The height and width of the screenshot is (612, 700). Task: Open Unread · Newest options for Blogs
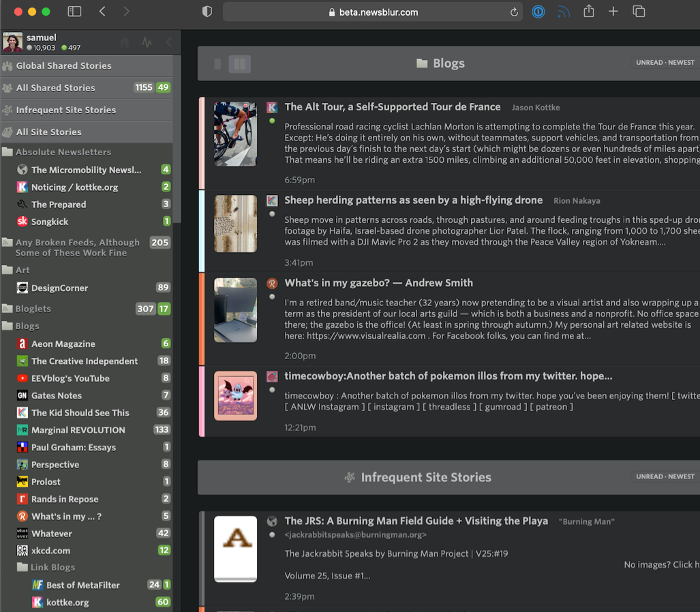(665, 63)
